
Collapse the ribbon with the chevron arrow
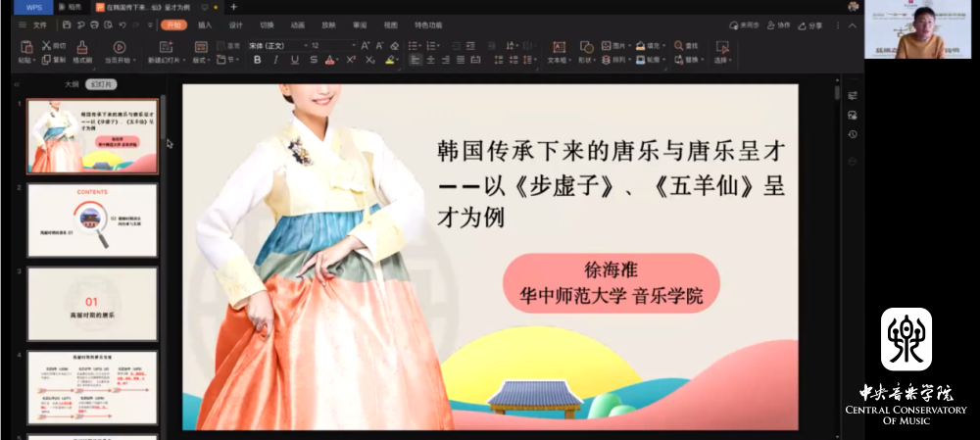853,25
